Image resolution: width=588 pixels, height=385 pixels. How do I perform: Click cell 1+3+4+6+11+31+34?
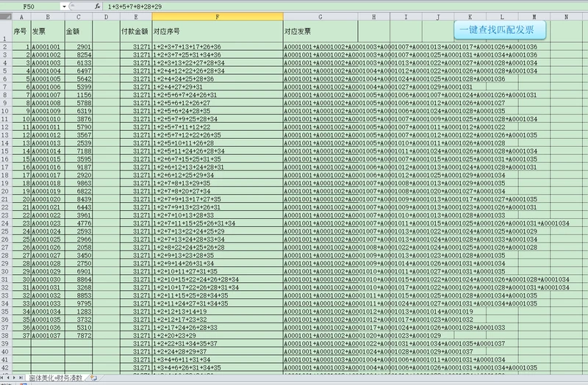point(218,359)
